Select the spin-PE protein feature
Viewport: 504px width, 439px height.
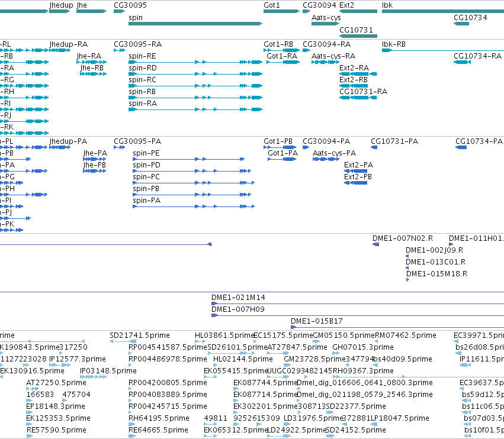[189, 159]
